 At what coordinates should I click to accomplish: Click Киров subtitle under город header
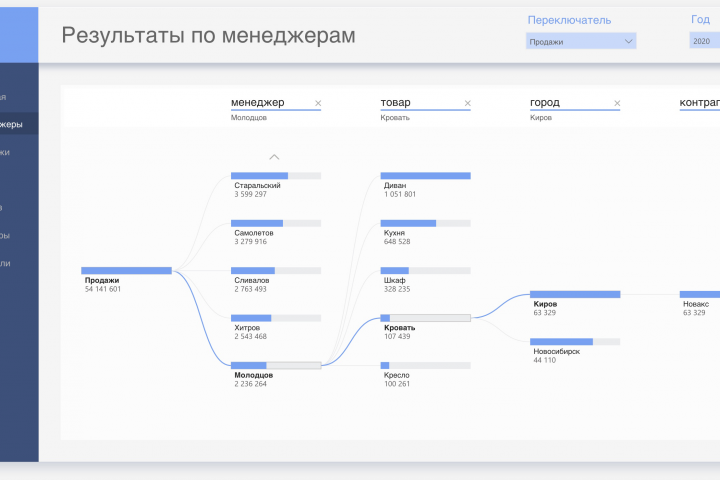541,118
